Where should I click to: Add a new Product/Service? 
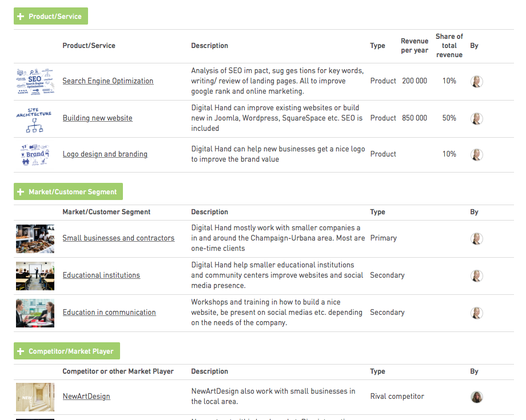point(51,16)
